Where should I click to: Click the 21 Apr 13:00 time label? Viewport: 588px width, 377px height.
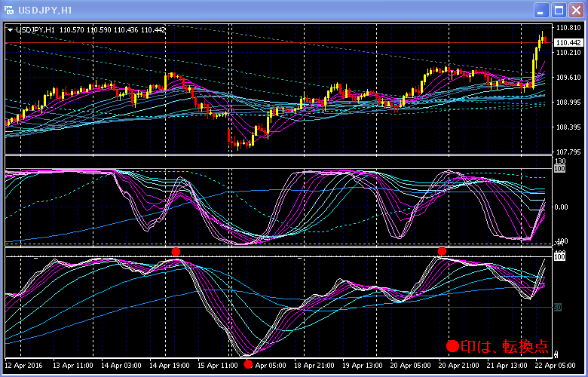click(508, 365)
